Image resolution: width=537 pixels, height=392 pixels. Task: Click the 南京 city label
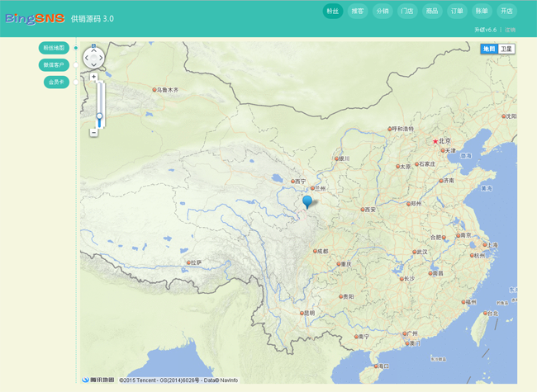coord(466,235)
